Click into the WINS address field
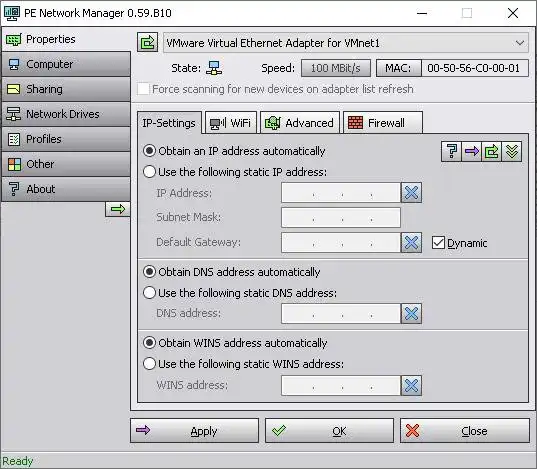 (341, 385)
